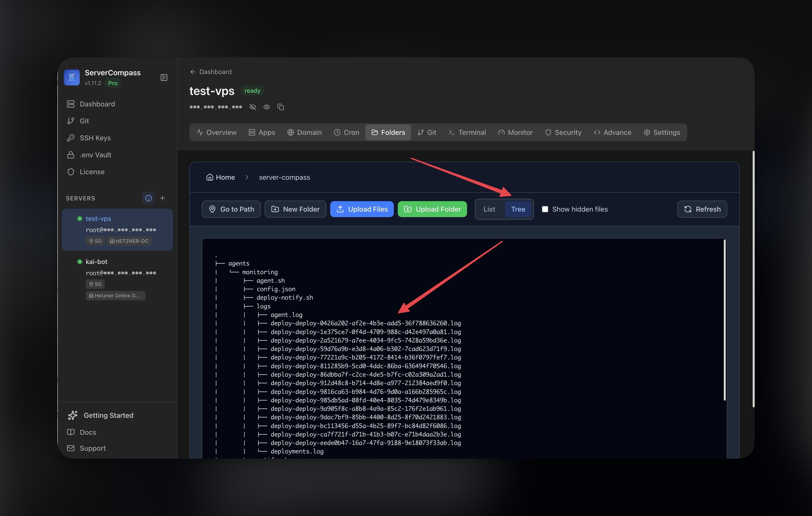Open the Docs link

(x=117, y=432)
